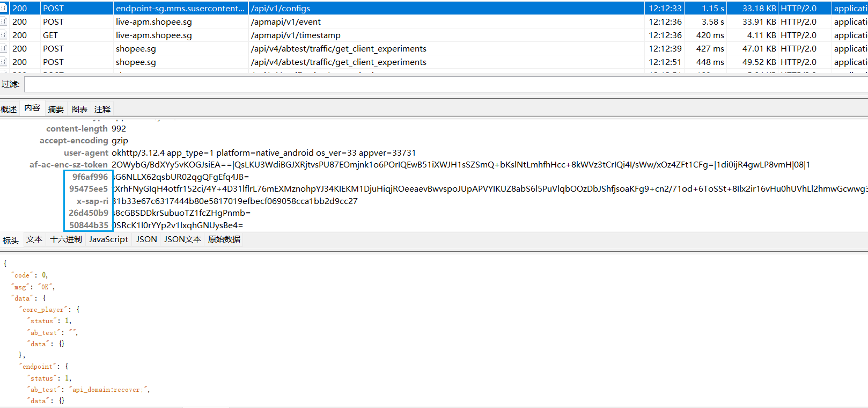Click the icon beside the first get_client_experiments request
Screen dimensions: 868x408
coord(4,48)
